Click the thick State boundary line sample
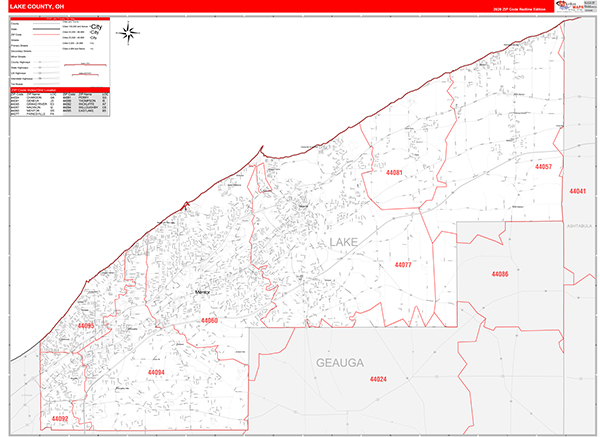This screenshot has width=600, height=437. click(x=46, y=29)
